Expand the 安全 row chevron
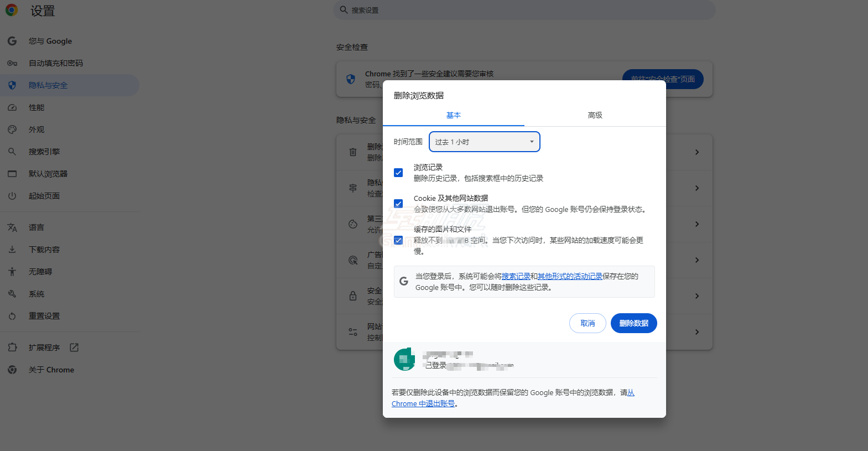868x451 pixels. 697,296
